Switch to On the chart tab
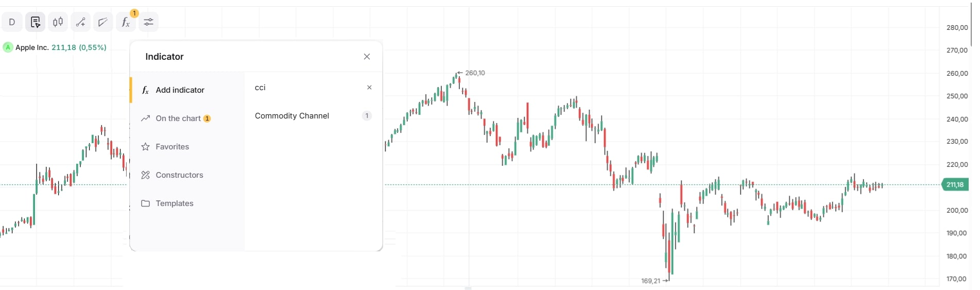This screenshot has width=980, height=290. coord(178,118)
